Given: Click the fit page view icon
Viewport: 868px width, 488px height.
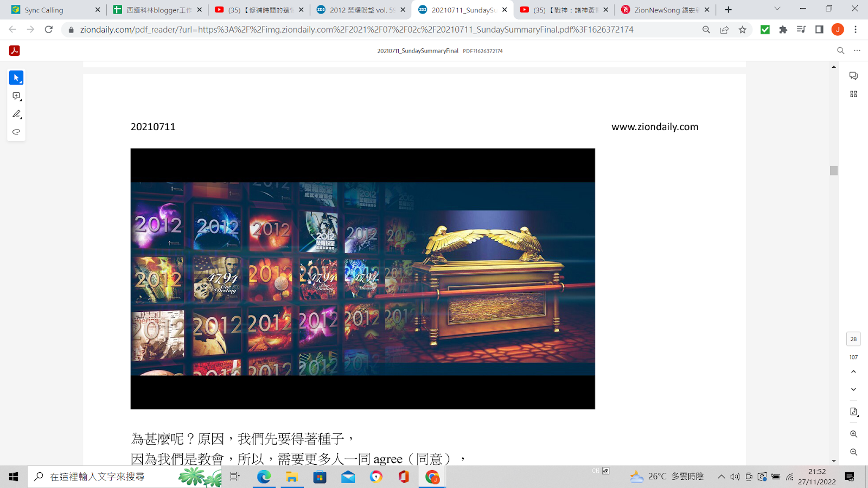Looking at the screenshot, I should tap(853, 412).
